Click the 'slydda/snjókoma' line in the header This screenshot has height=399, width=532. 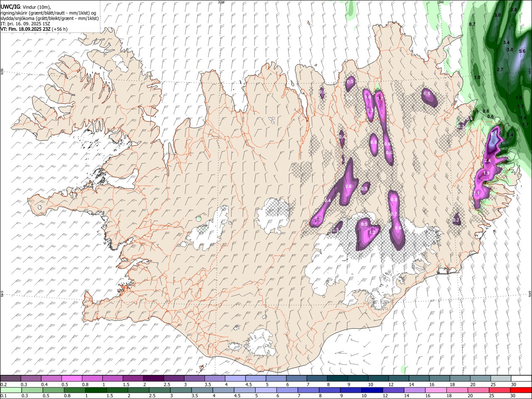(x=49, y=18)
